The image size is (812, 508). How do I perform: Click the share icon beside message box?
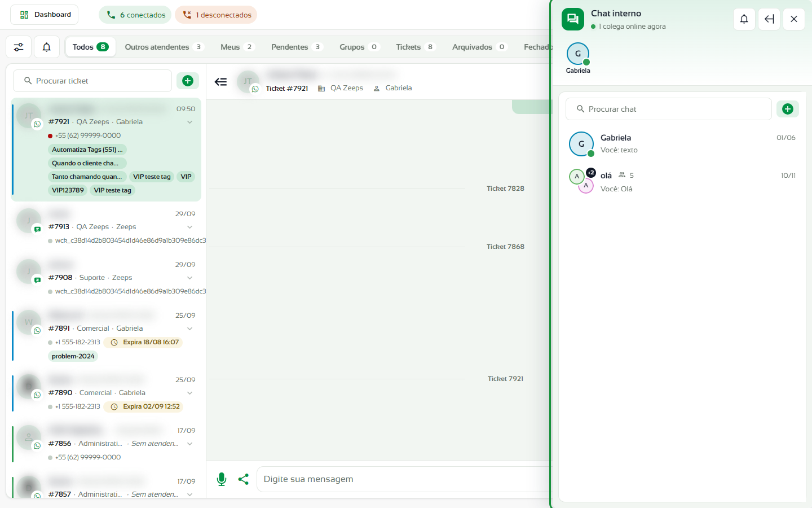tap(244, 479)
